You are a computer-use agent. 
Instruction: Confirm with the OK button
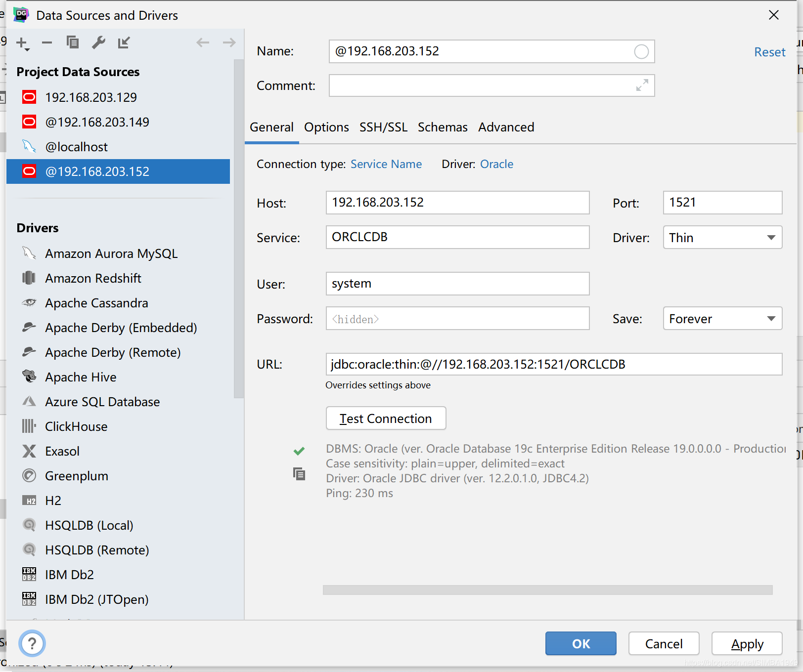(581, 643)
